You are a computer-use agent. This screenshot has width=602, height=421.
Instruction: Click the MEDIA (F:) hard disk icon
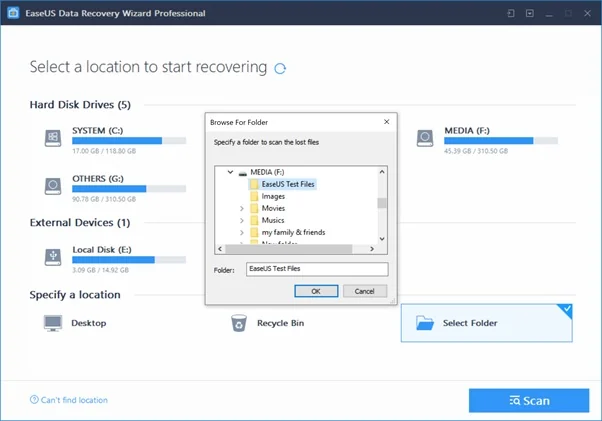[x=425, y=138]
